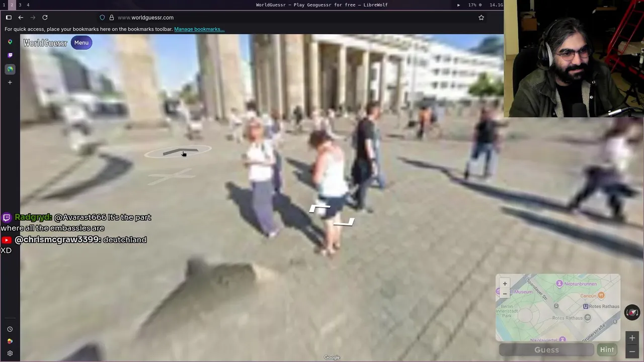Image resolution: width=644 pixels, height=362 pixels.
Task: Go back to the previous page
Action: tap(21, 18)
